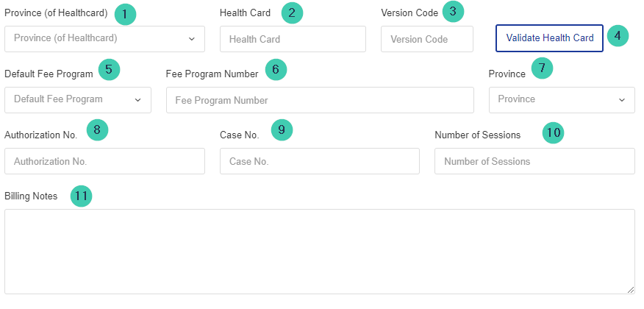Image resolution: width=644 pixels, height=309 pixels.
Task: Click the green number 2 badge
Action: [x=292, y=13]
